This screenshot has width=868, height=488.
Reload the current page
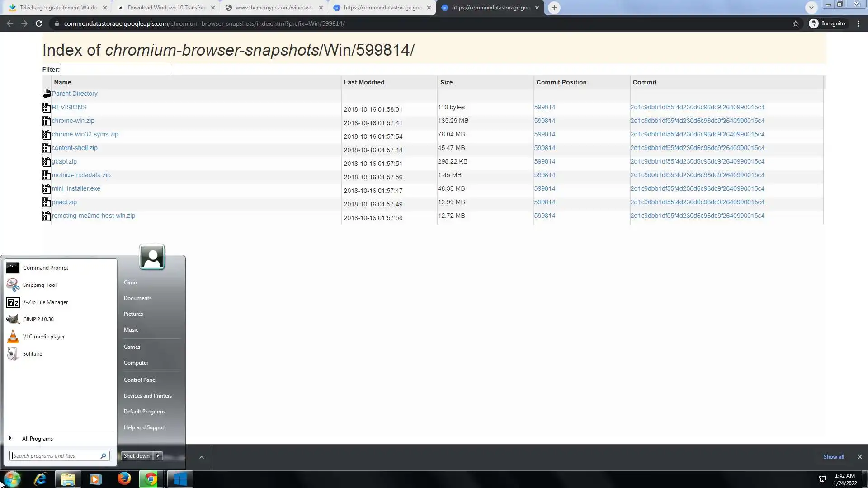click(x=39, y=23)
